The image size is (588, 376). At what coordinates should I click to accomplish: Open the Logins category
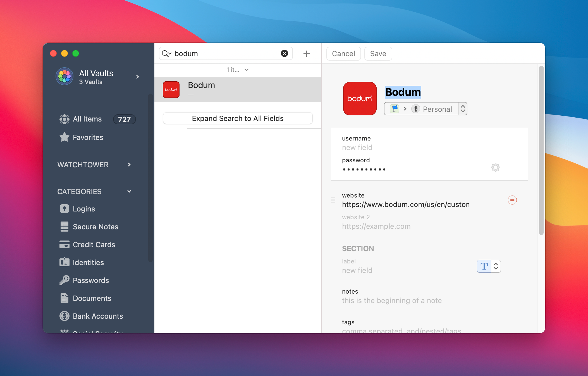[x=84, y=209]
